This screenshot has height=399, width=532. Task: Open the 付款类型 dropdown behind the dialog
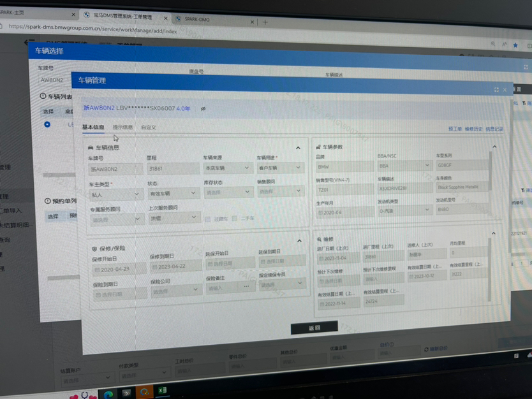tap(144, 374)
